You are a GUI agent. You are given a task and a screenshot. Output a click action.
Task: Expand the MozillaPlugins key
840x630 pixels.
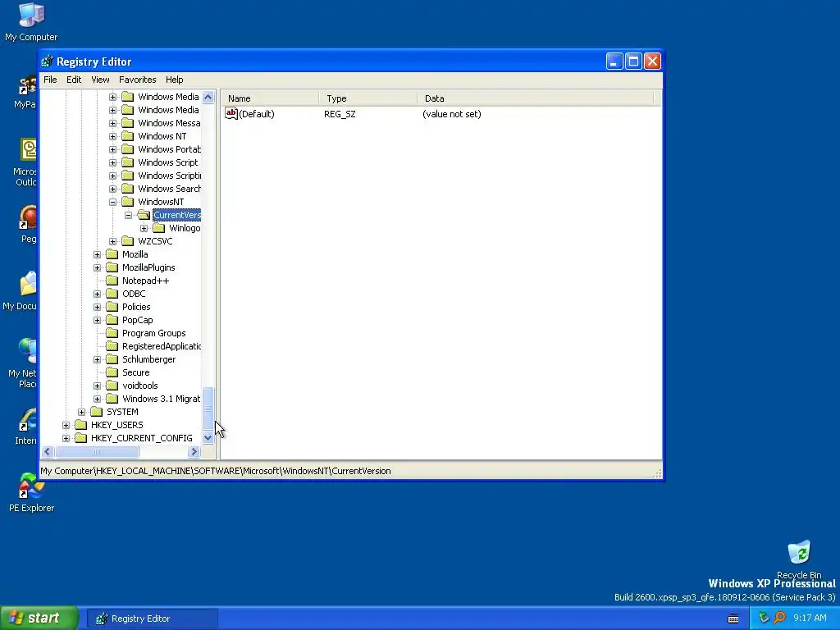click(97, 267)
